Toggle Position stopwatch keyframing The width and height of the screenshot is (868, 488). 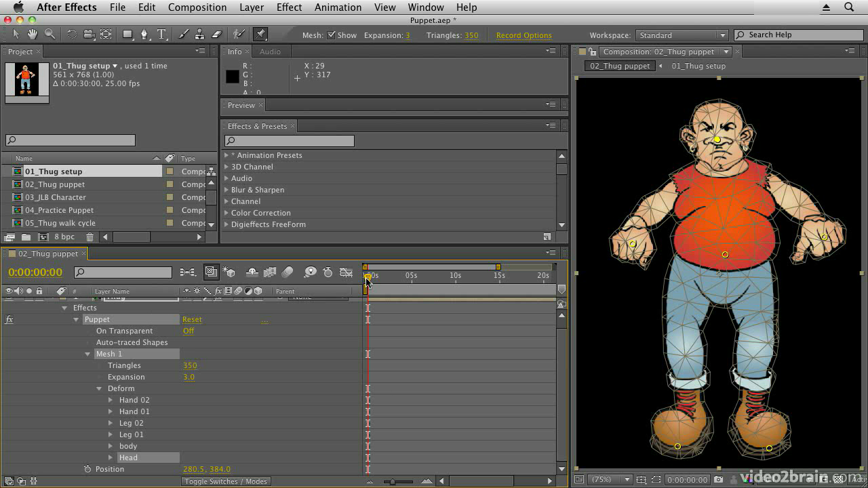point(87,469)
